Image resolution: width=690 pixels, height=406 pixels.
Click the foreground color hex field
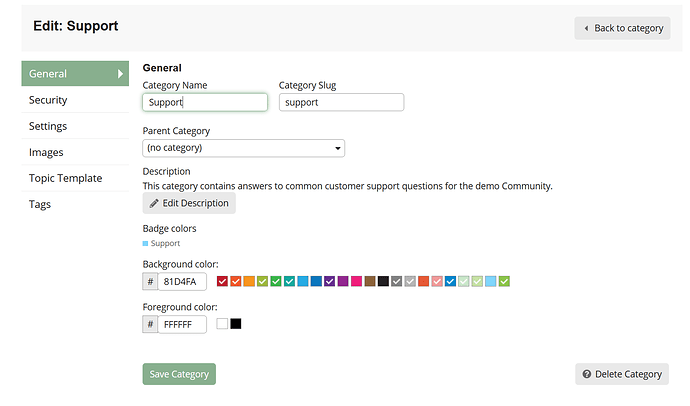182,325
